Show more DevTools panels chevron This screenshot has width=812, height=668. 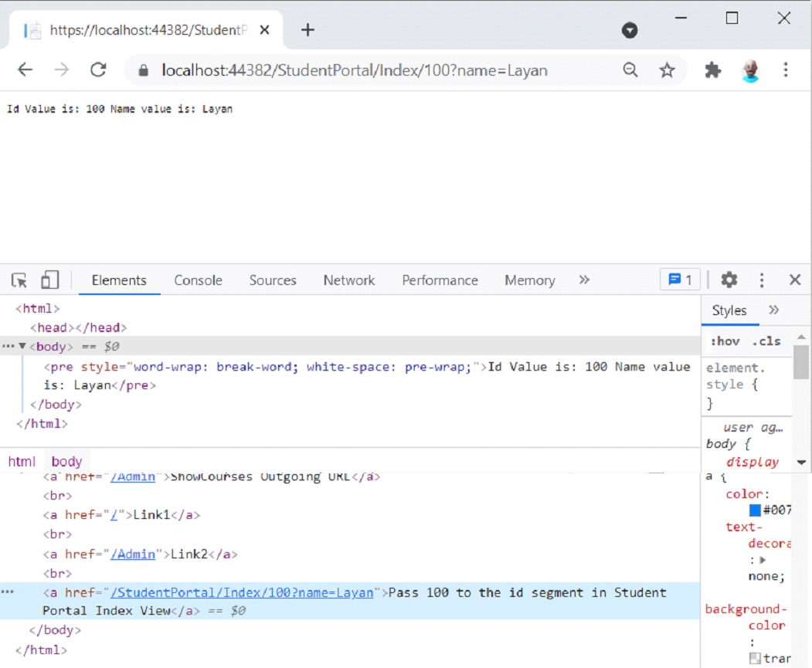tap(584, 280)
